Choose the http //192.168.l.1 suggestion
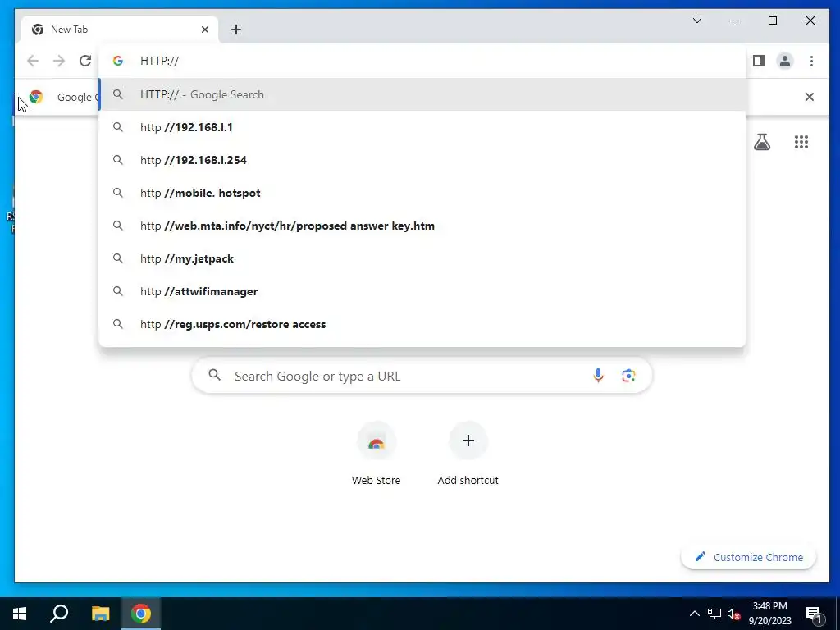This screenshot has height=630, width=840. pos(422,127)
